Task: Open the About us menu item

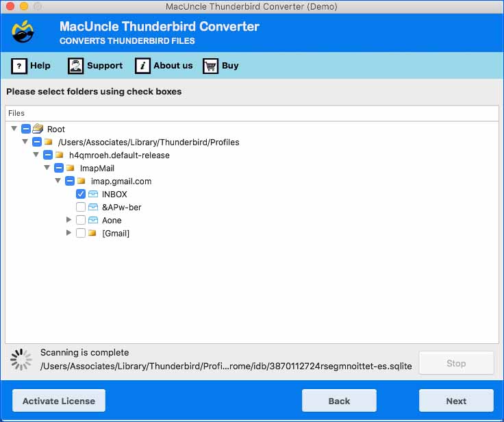Action: pos(173,66)
